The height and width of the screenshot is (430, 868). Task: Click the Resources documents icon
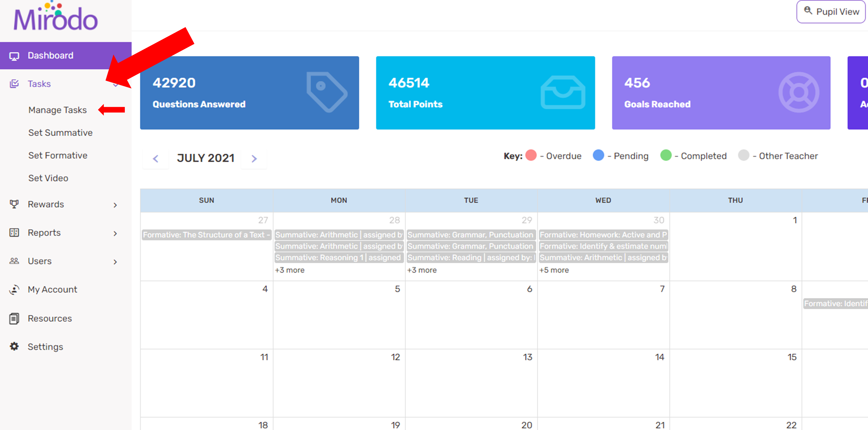(x=14, y=318)
